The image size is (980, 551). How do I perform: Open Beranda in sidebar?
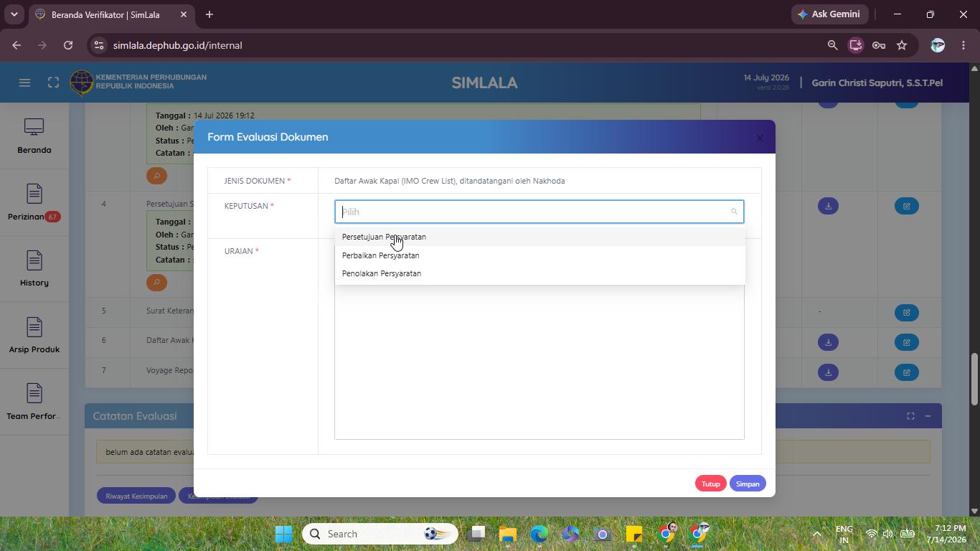34,136
